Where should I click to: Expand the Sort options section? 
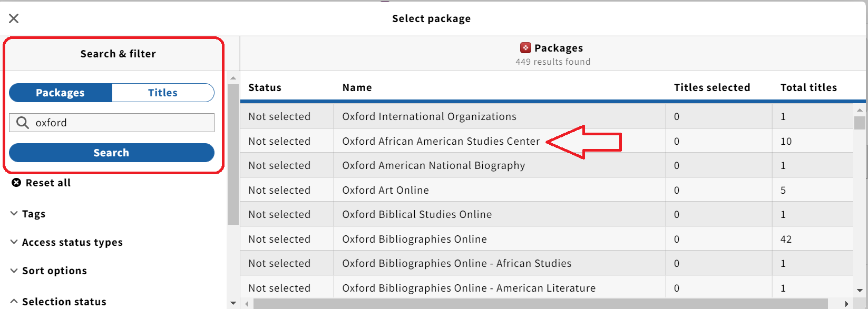(49, 271)
